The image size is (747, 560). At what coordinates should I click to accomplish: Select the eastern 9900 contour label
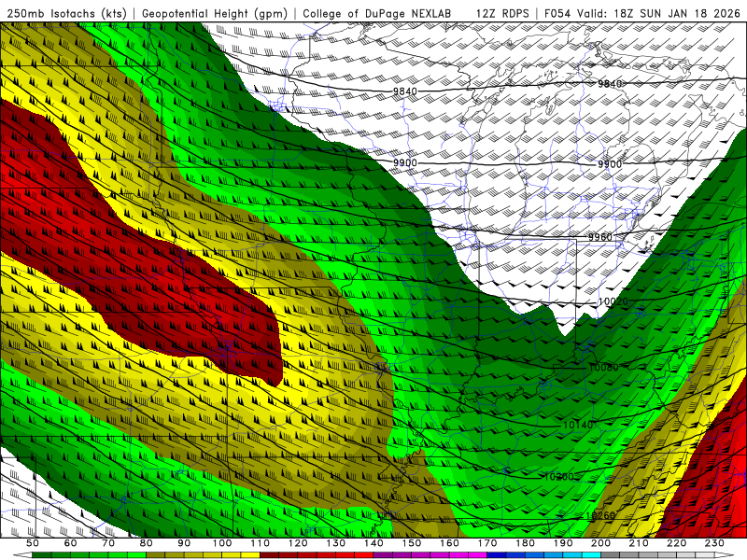(x=610, y=164)
